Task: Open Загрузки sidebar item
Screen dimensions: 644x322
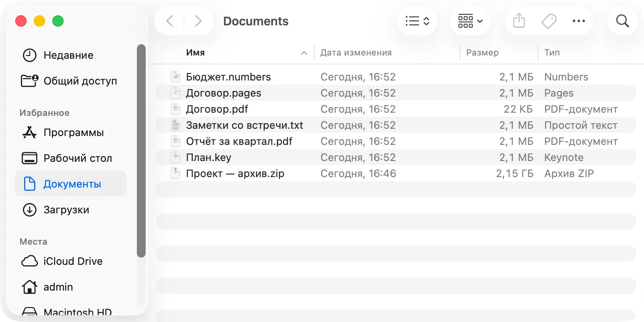Action: 70,210
